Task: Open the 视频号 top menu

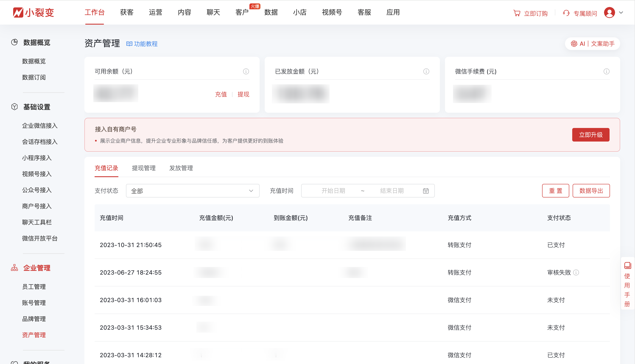Action: pyautogui.click(x=332, y=13)
